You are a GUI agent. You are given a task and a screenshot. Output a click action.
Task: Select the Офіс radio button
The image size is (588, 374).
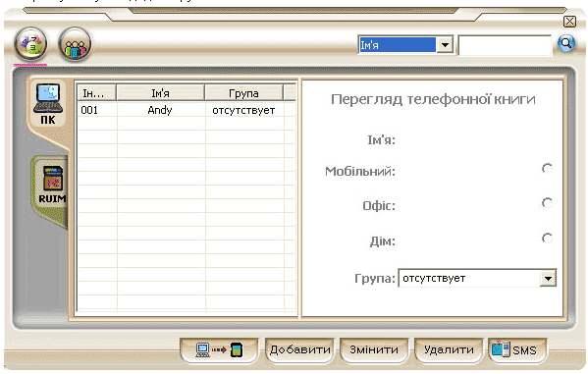pyautogui.click(x=547, y=203)
